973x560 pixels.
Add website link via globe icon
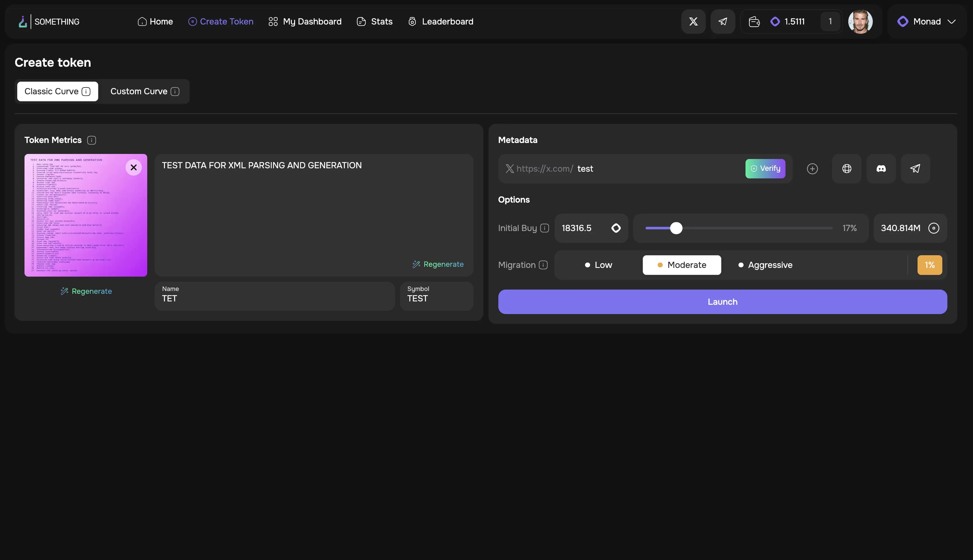846,169
